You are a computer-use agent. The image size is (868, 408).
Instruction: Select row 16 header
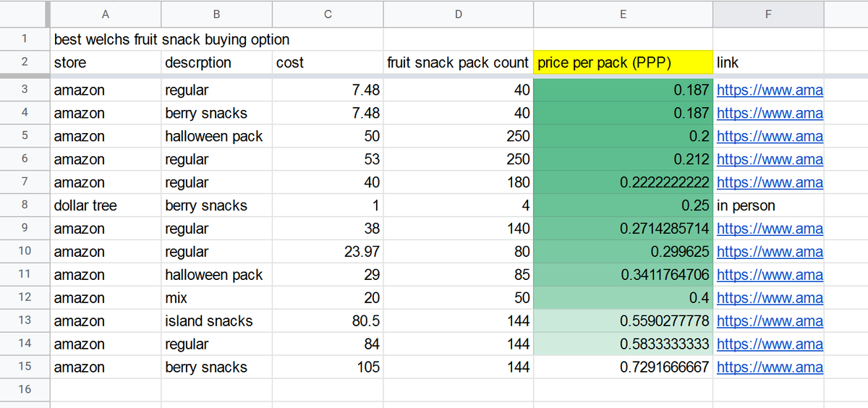[25, 390]
